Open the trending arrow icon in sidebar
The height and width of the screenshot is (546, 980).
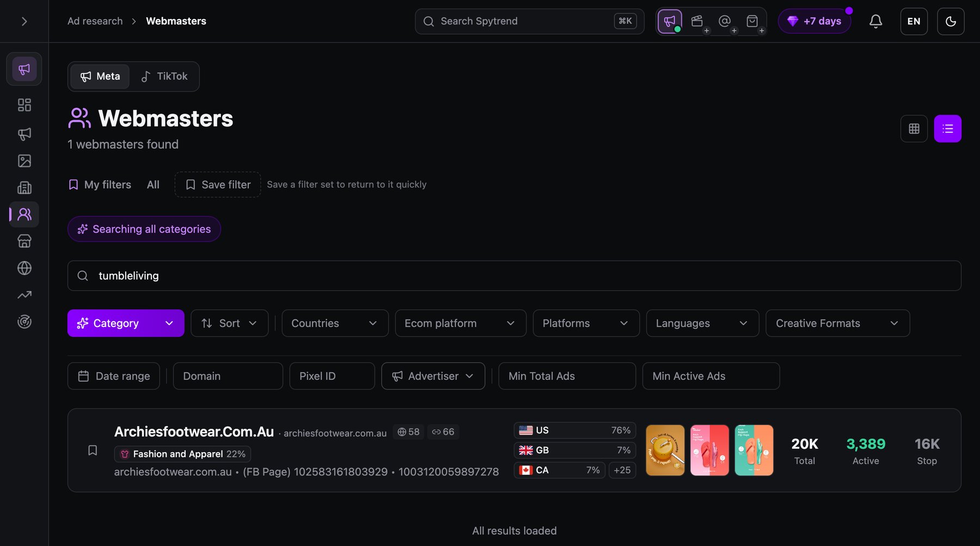click(x=24, y=295)
